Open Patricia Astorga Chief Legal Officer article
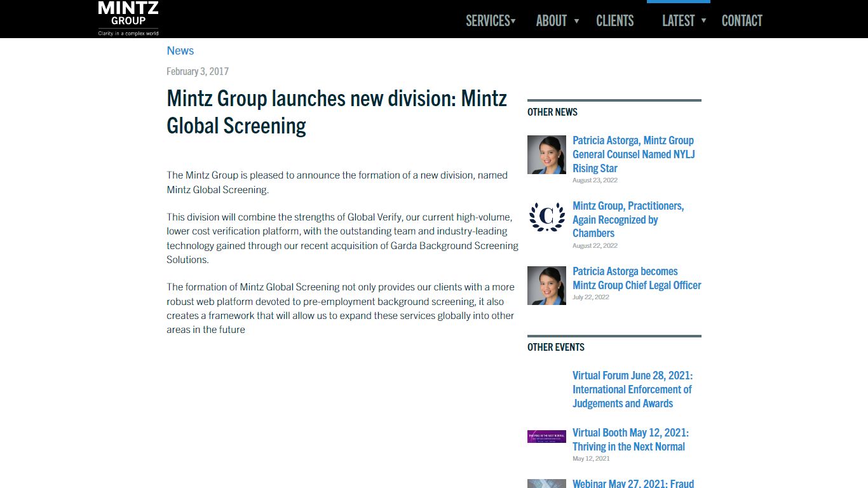 pyautogui.click(x=637, y=278)
